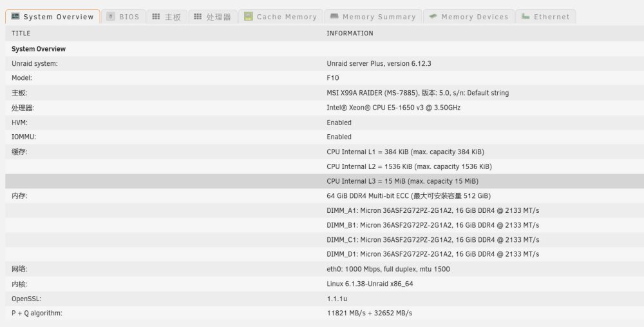The image size is (644, 327).
Task: Switch to the BIOS tab
Action: tap(123, 17)
